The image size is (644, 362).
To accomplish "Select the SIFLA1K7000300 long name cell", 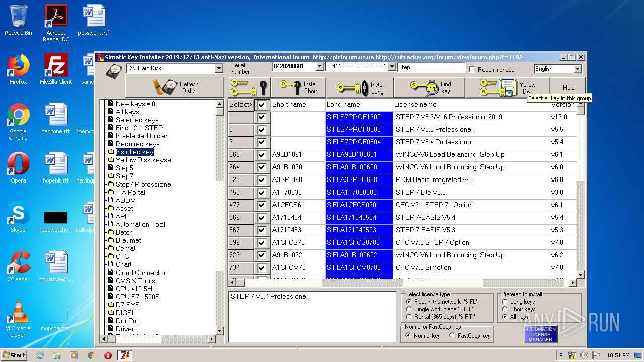I will pos(359,193).
